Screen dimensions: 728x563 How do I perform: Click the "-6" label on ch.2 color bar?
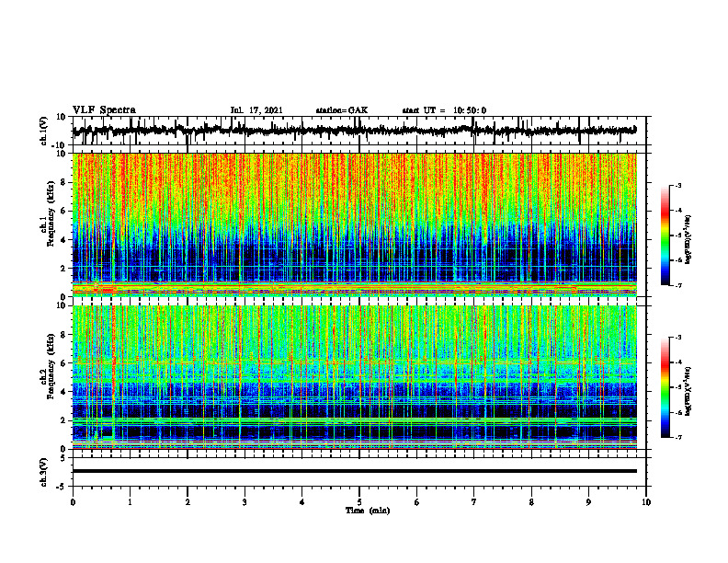click(678, 412)
